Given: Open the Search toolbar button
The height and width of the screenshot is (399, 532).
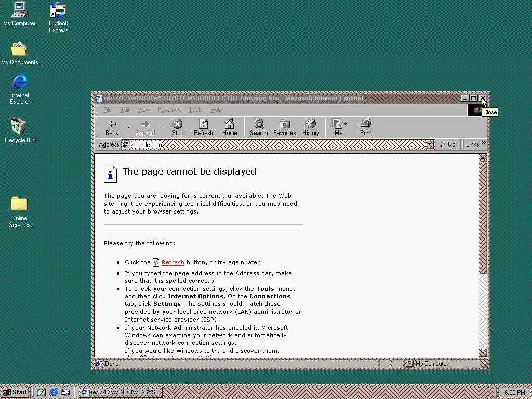Looking at the screenshot, I should (x=259, y=128).
